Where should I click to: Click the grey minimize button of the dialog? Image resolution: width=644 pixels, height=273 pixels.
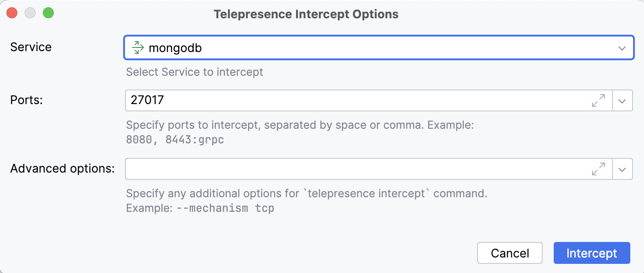pos(30,13)
